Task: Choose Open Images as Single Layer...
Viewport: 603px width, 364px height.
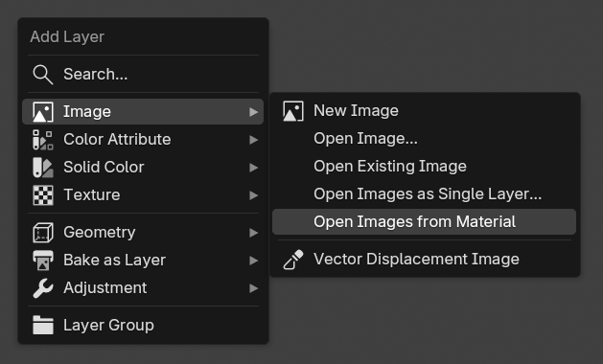Action: coord(424,193)
